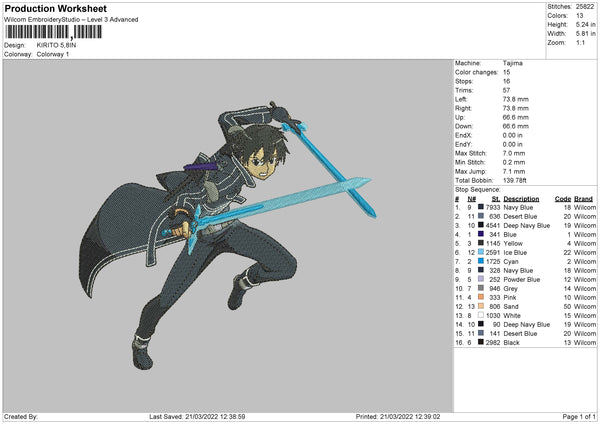
Task: Pick the Deep Navy Blue swatch in row 3
Action: point(481,225)
